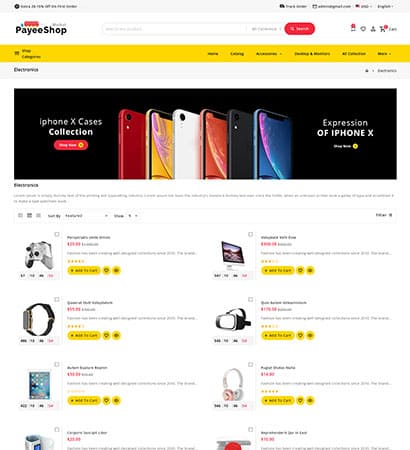410x450 pixels.
Task: Click Add To Cart for the tablet
Action: point(84,400)
